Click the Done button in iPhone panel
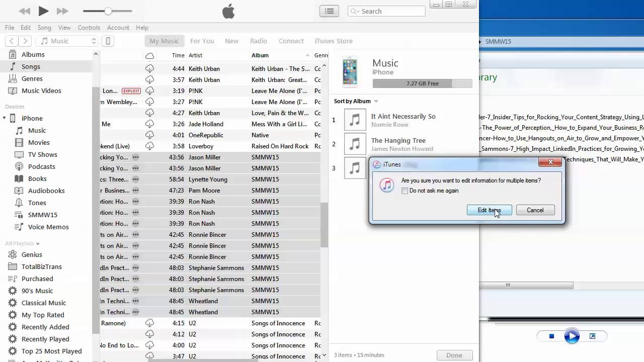 click(454, 355)
